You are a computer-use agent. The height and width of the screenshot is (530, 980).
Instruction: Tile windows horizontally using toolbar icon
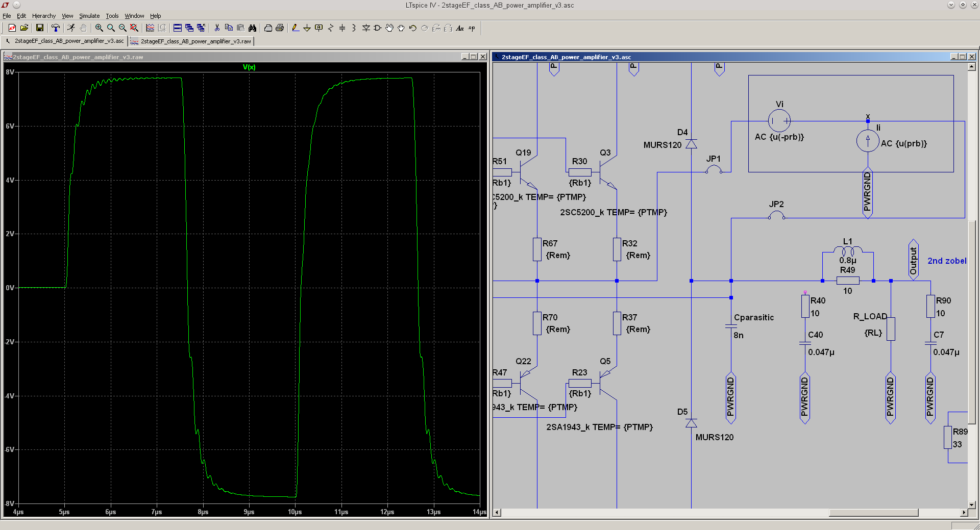(178, 28)
